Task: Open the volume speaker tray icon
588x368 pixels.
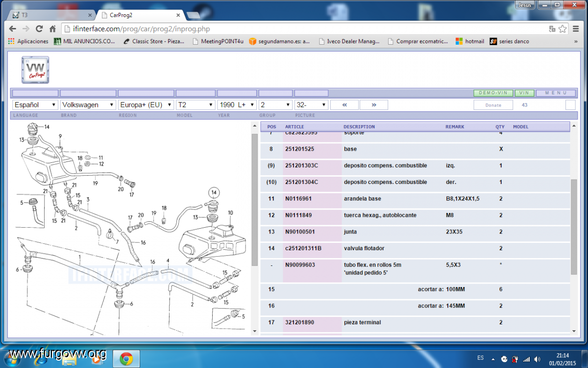Action: [538, 360]
